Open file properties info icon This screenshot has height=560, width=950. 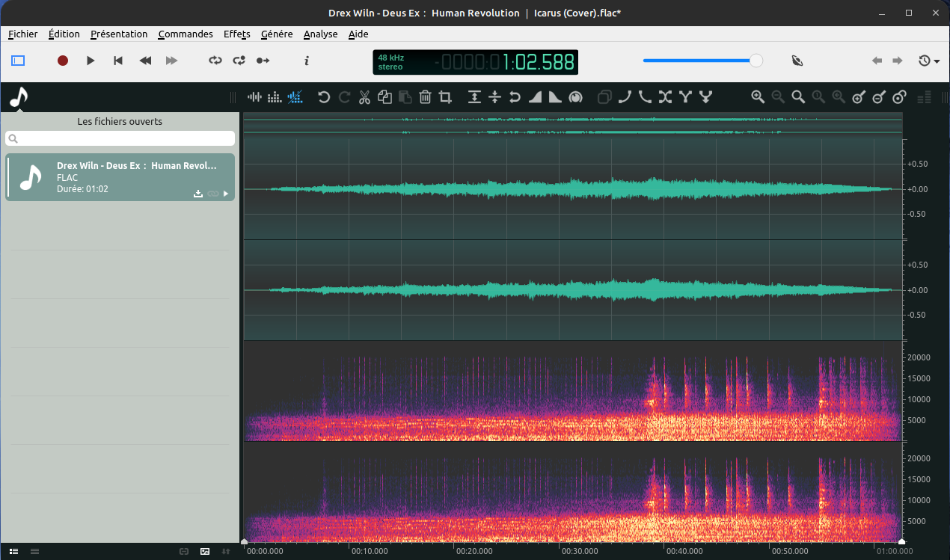coord(307,61)
